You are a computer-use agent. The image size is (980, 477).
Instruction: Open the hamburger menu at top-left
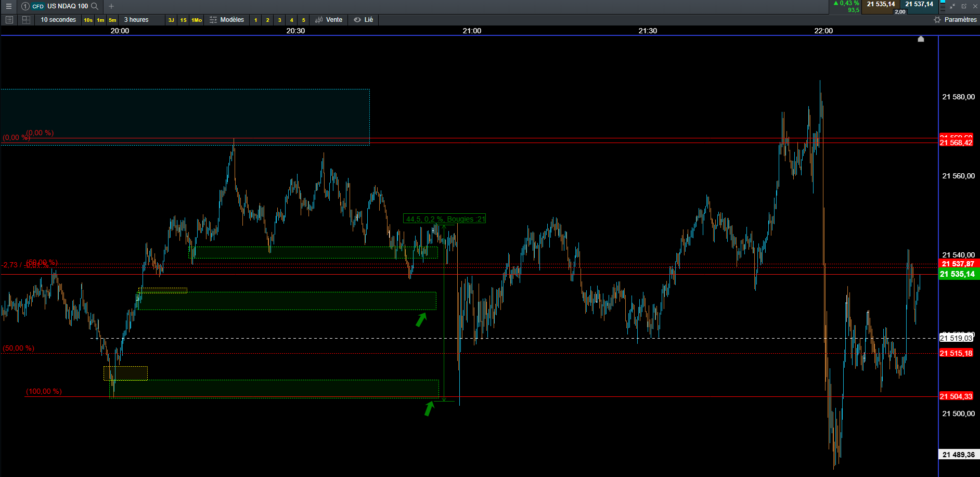8,6
